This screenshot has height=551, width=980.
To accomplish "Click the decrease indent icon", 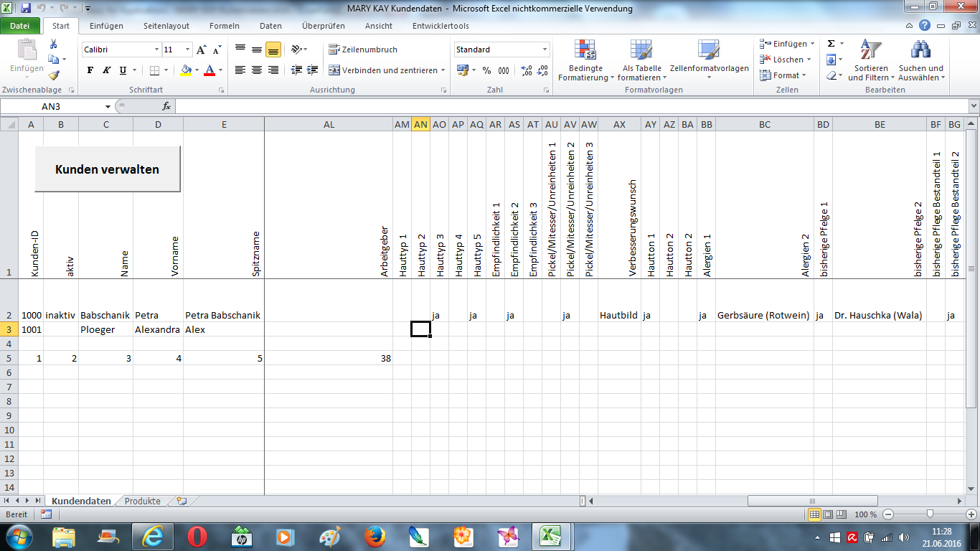I will (296, 70).
